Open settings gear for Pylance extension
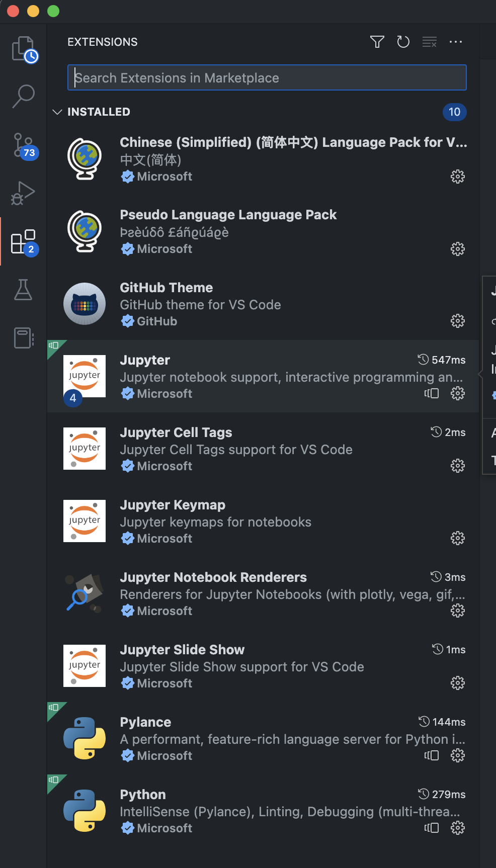Viewport: 496px width, 868px height. [x=457, y=755]
